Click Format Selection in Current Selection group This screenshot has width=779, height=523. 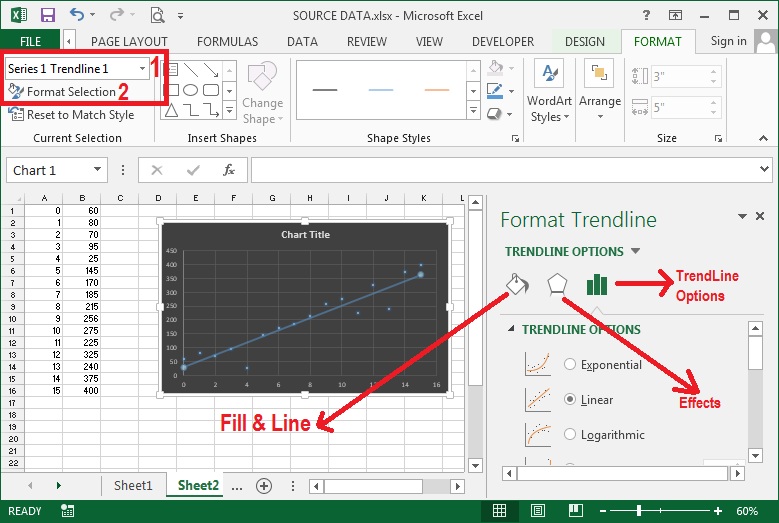point(62,92)
